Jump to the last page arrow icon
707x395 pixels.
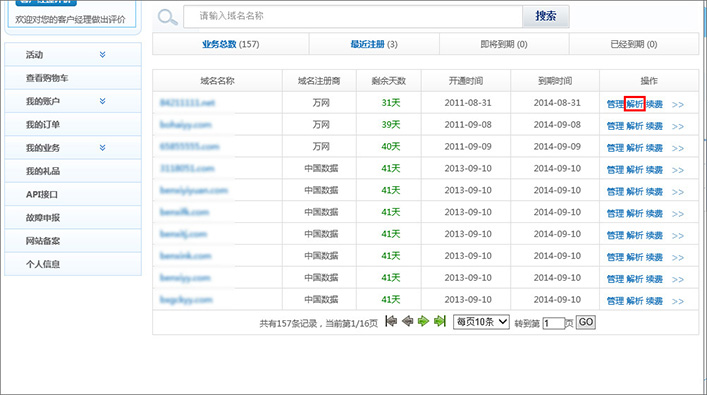tap(440, 321)
